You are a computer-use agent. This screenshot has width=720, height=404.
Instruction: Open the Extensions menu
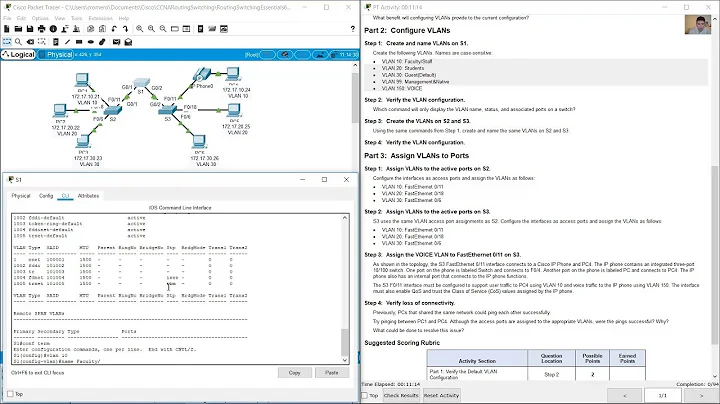(x=101, y=18)
